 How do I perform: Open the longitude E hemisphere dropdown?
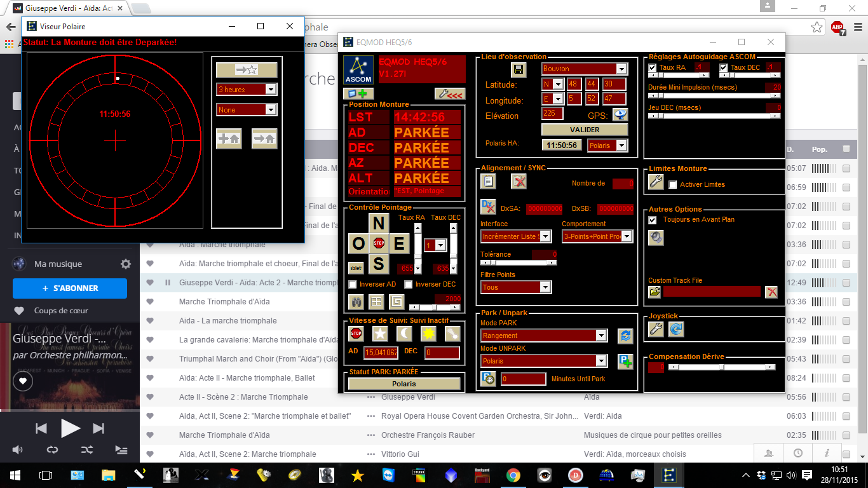[x=557, y=98]
